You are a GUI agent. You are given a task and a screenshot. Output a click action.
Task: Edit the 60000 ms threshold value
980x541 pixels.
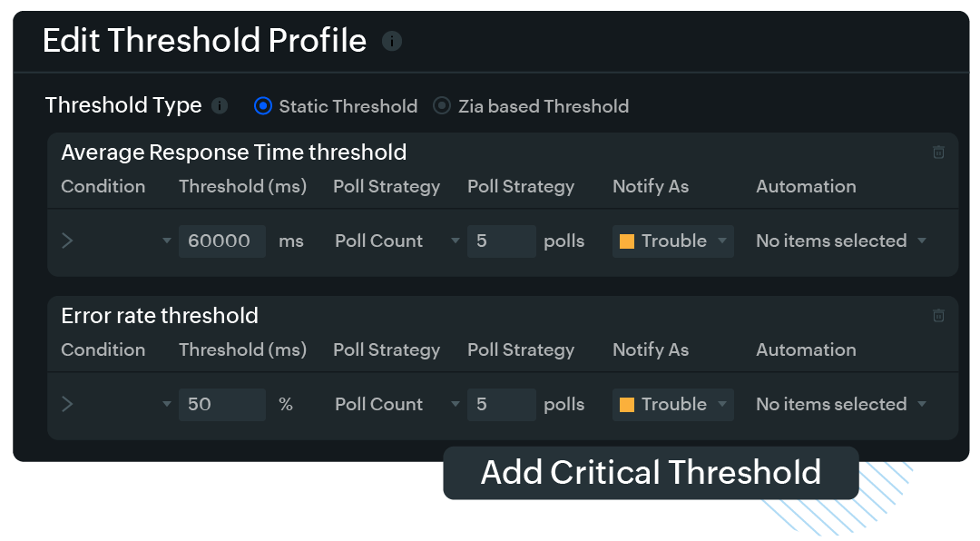221,241
